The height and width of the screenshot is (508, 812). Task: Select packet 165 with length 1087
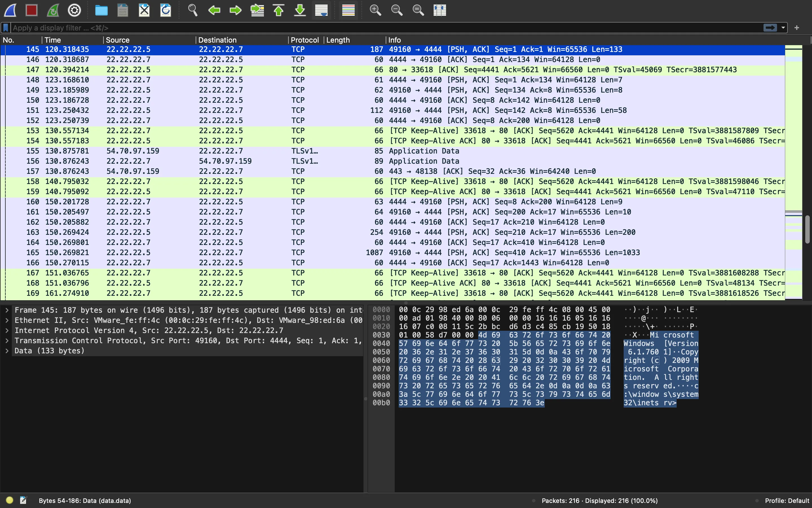coord(392,252)
